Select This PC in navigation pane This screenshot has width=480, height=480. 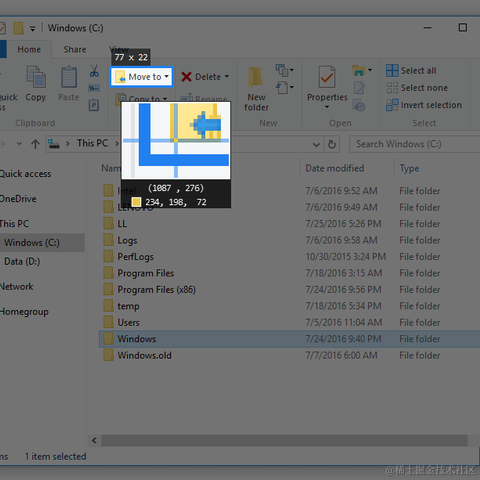[14, 224]
